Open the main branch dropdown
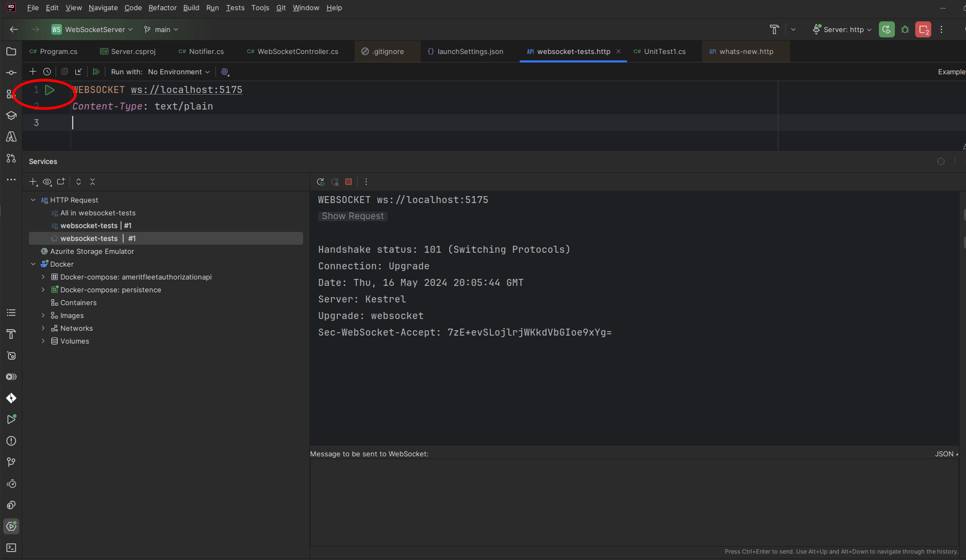Viewport: 966px width, 560px height. [x=161, y=29]
